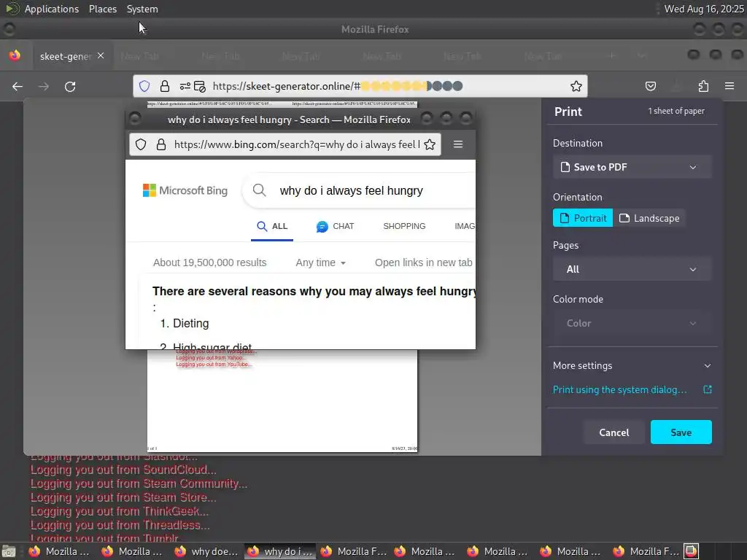Open Extensions puzzle icon in main toolbar
The width and height of the screenshot is (747, 560).
point(703,86)
